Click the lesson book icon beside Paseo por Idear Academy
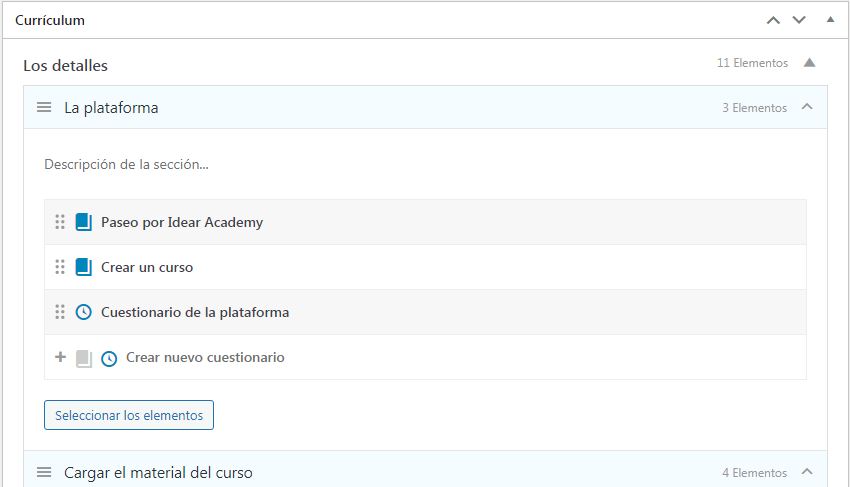Image resolution: width=850 pixels, height=487 pixels. click(83, 222)
